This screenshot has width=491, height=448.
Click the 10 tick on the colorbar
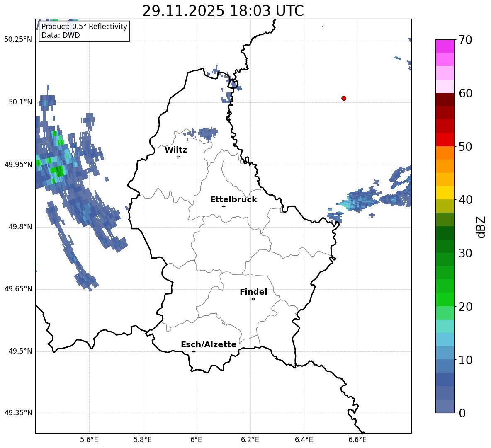pos(465,360)
